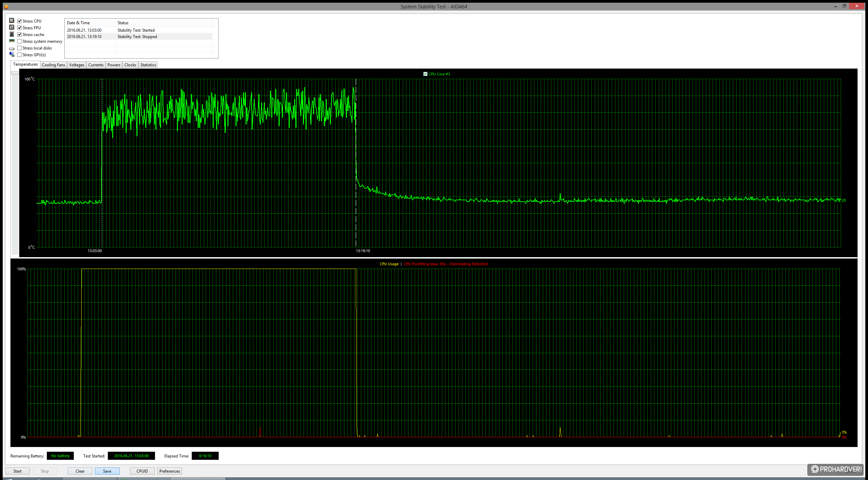Toggle the CPU Core #3 graph checkbox
This screenshot has height=480, width=868.
tap(425, 74)
